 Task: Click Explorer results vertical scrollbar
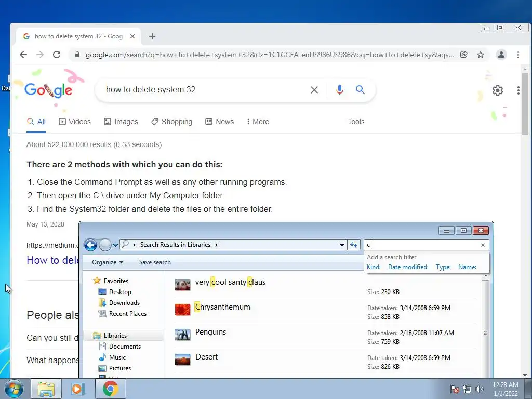point(485,333)
